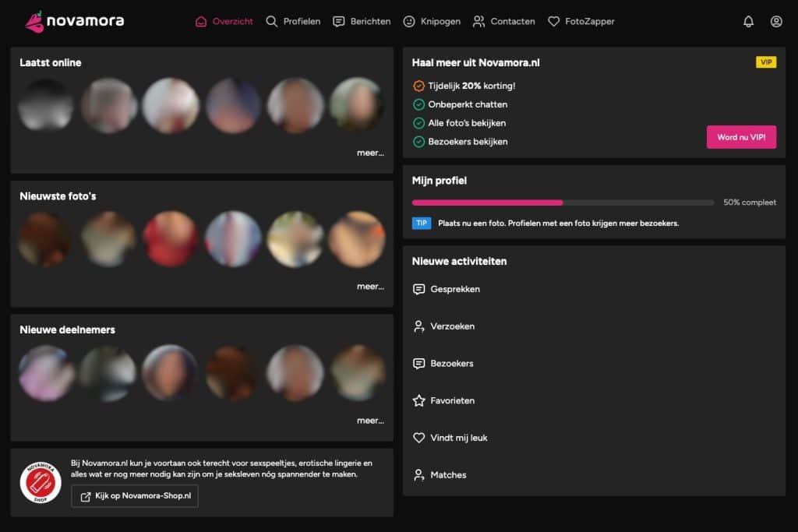This screenshot has width=798, height=532.
Task: Open the Verzoeken activity link
Action: point(443,326)
